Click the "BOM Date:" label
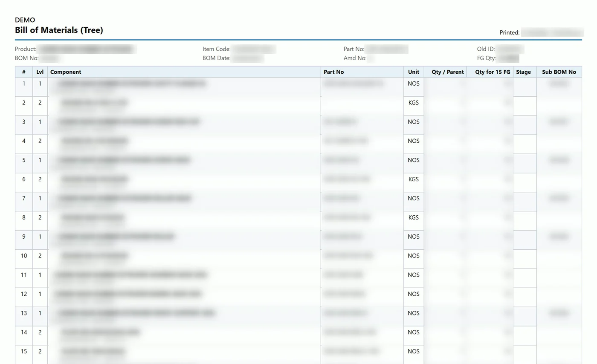597x364 pixels. (217, 58)
